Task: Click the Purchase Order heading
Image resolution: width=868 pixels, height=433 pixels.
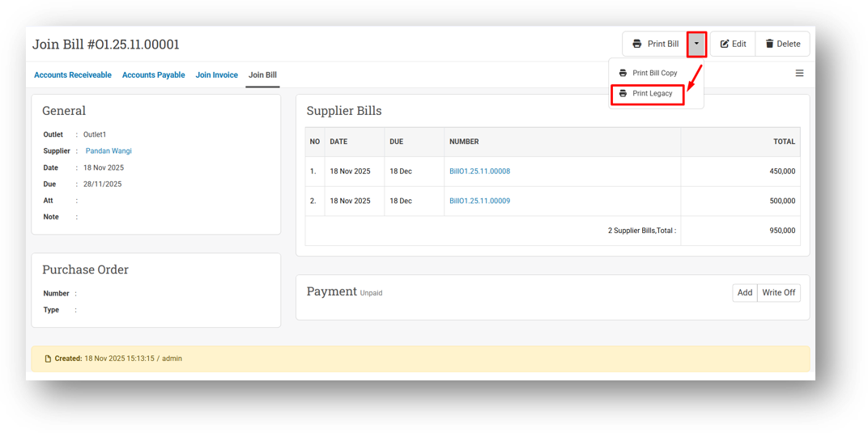Action: click(85, 270)
